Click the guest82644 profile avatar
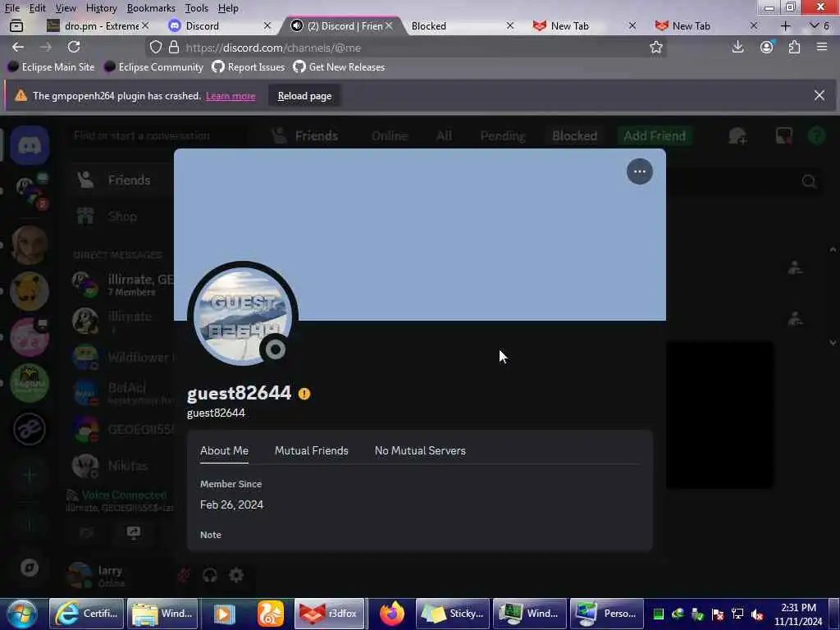 [x=243, y=316]
